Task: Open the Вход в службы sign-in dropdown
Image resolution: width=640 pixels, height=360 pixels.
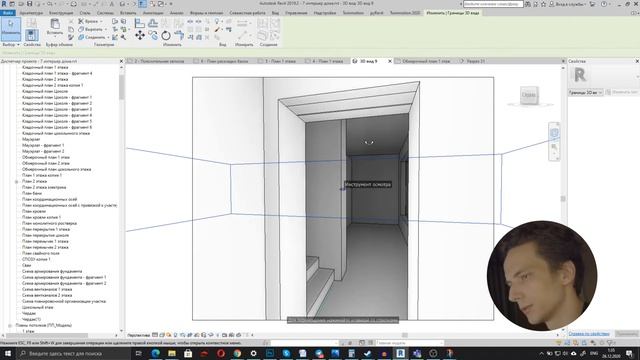Action: tap(568, 4)
